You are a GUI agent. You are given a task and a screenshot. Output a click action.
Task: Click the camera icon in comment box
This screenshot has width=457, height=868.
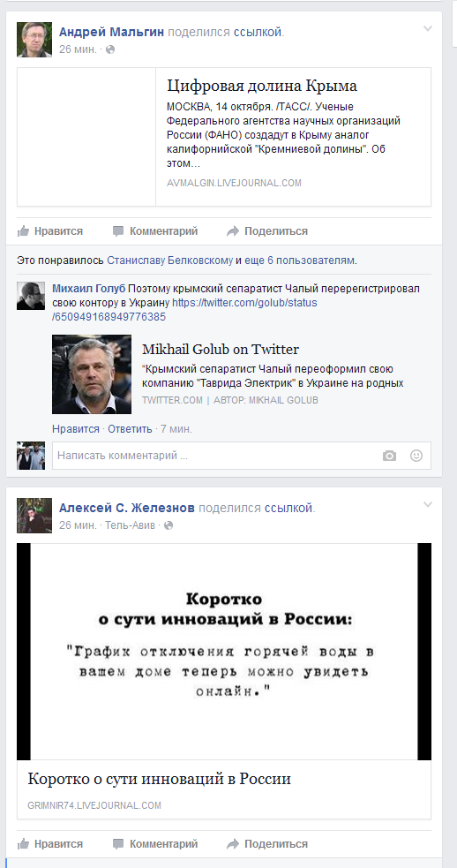coord(389,456)
